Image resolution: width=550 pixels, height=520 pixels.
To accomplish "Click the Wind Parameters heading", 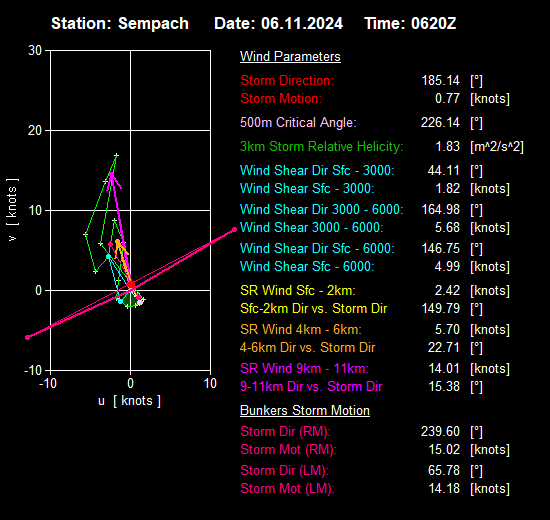I will point(290,56).
